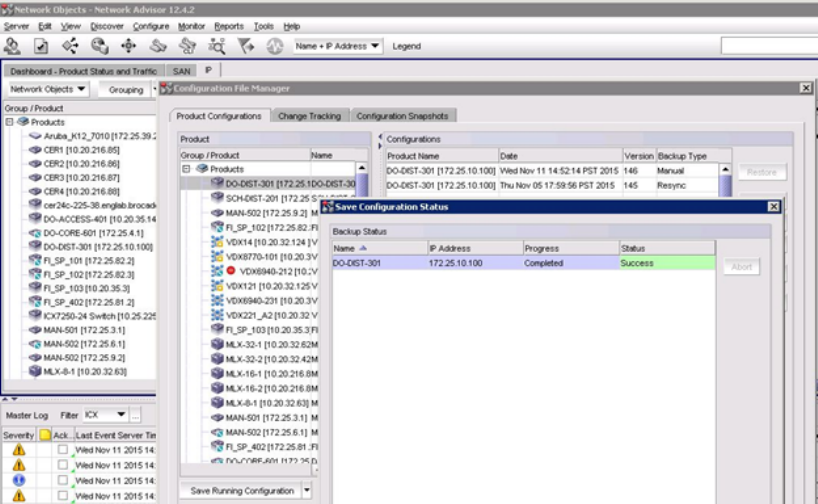Select DO-DIST-301 row in Backup Status table
The image size is (818, 504).
[523, 263]
